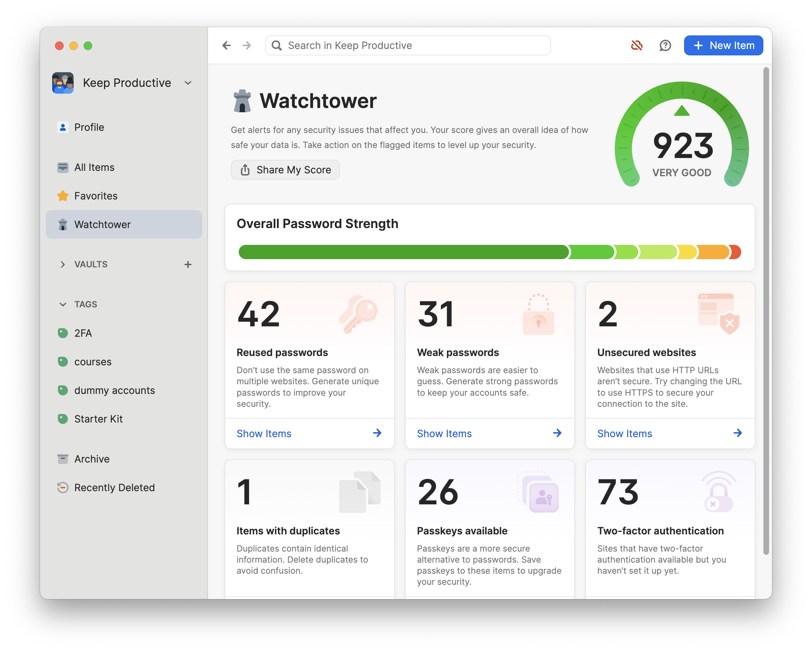Click the Favorites star icon

point(63,196)
